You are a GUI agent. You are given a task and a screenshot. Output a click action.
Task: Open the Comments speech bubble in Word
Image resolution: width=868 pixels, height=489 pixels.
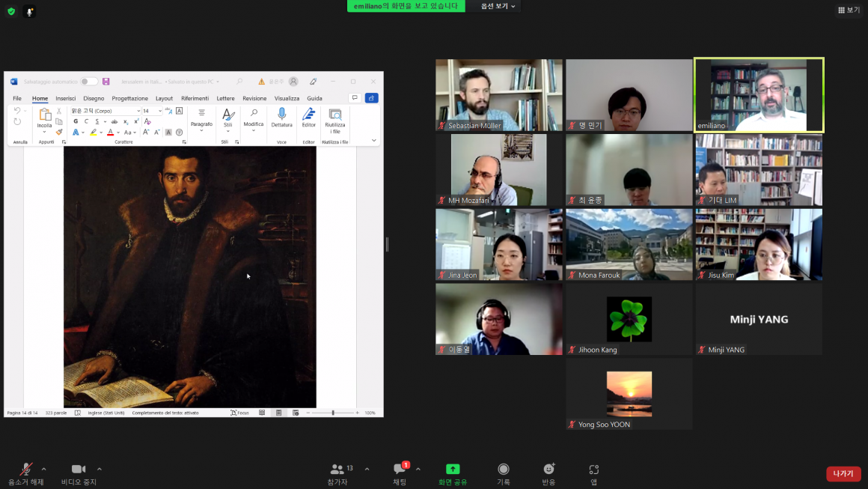tap(355, 98)
